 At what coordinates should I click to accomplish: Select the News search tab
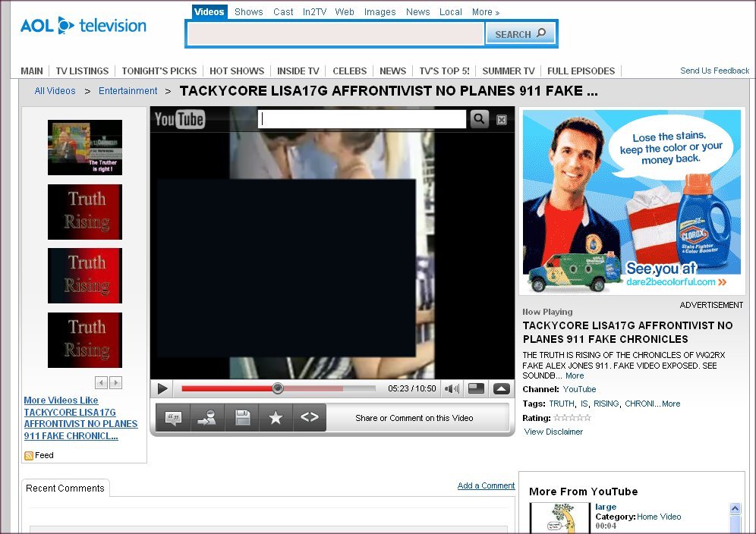coord(417,12)
